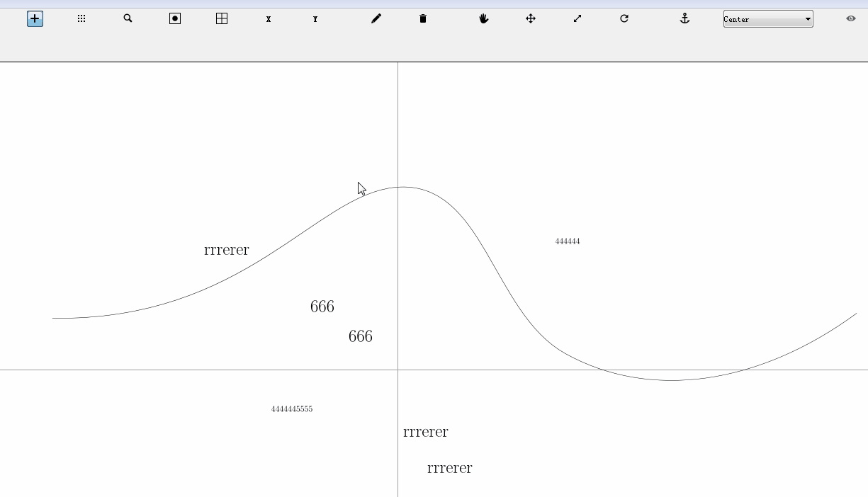Select the Pencil drawing tool

376,18
